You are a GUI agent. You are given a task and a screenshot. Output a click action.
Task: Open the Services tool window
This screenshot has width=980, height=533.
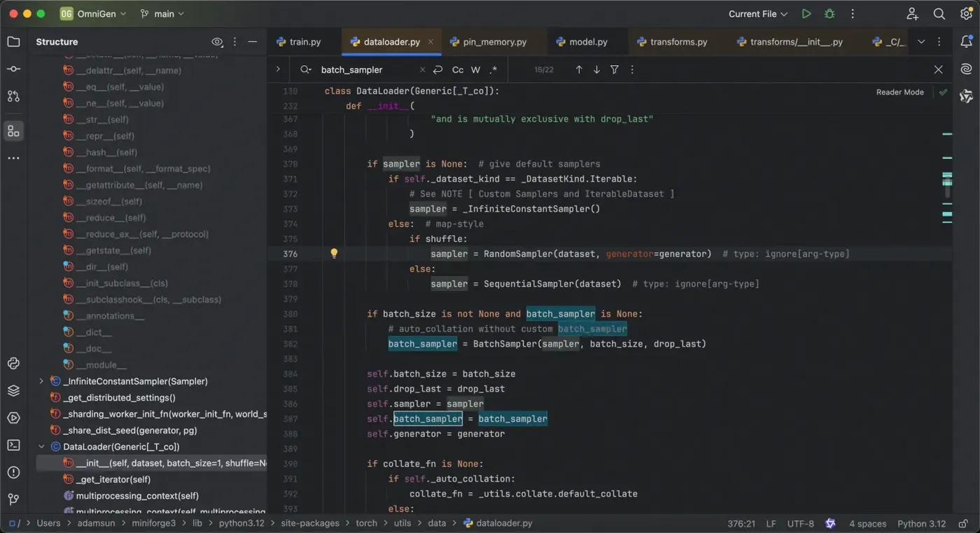(x=13, y=417)
